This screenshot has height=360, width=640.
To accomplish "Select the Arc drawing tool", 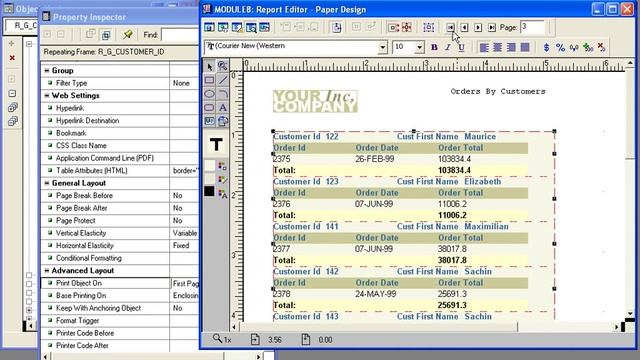I will [222, 94].
